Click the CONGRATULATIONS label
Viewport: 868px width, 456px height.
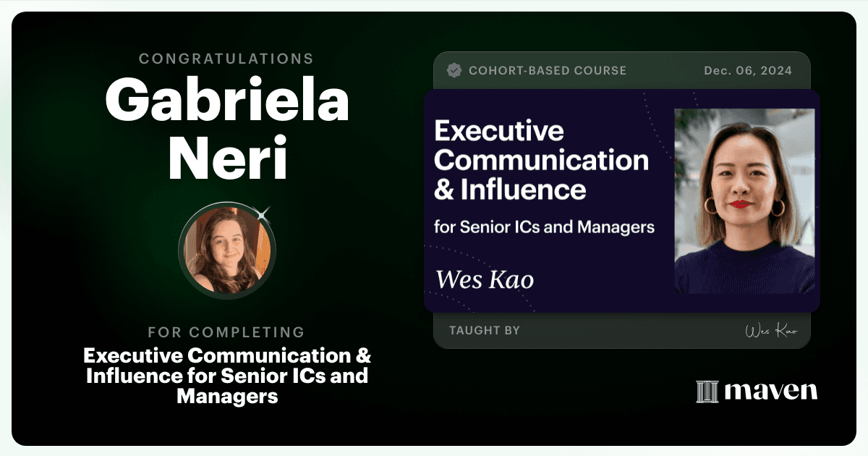pyautogui.click(x=226, y=59)
